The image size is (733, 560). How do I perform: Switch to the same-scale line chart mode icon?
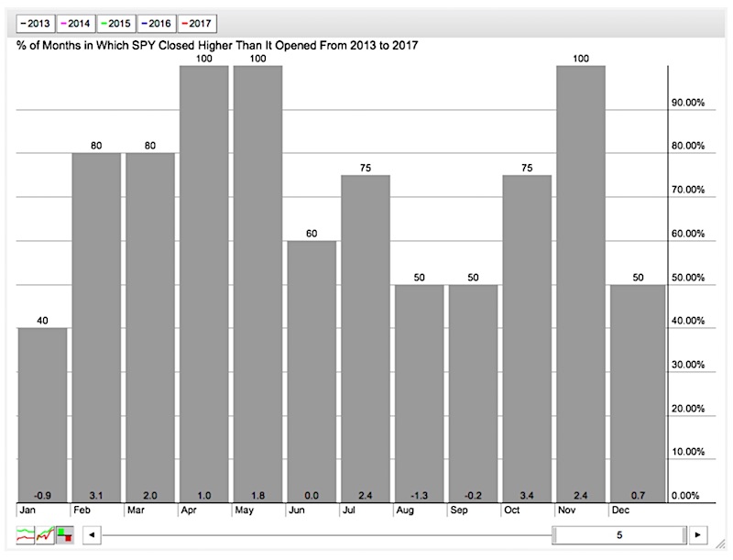[x=45, y=534]
